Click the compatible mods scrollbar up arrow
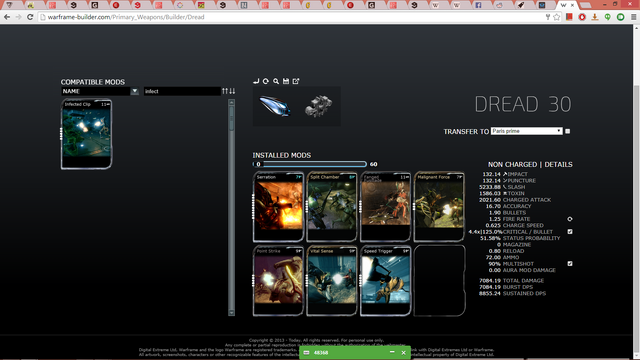The image size is (640, 360). [x=231, y=103]
